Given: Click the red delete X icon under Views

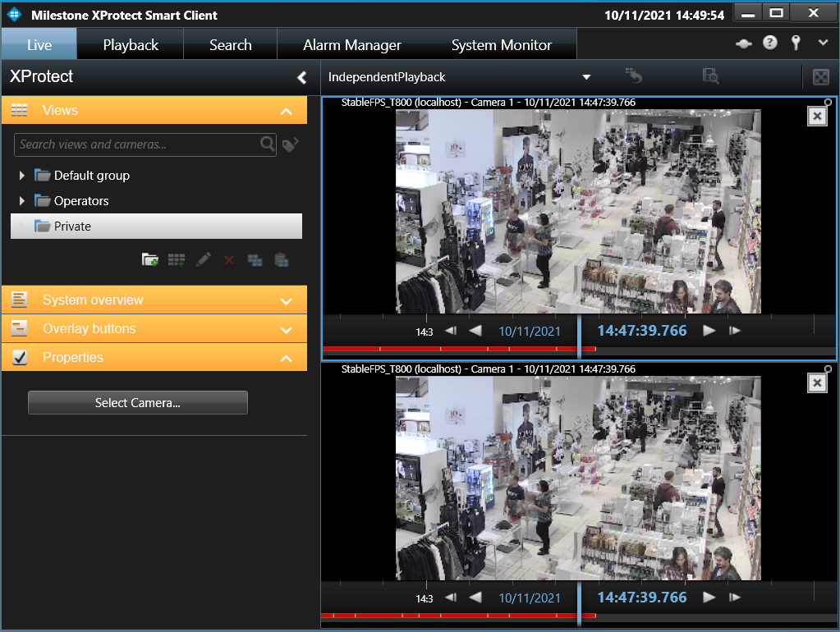Looking at the screenshot, I should point(229,260).
